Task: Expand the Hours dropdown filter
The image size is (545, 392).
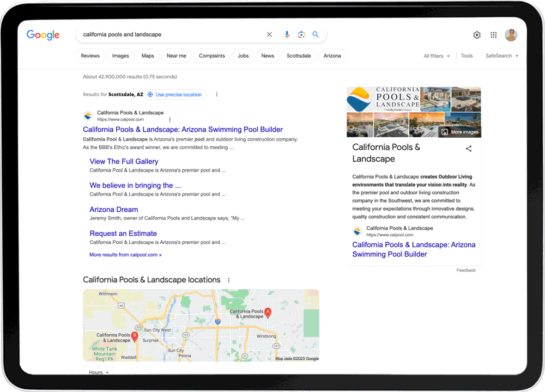Action: click(x=98, y=372)
